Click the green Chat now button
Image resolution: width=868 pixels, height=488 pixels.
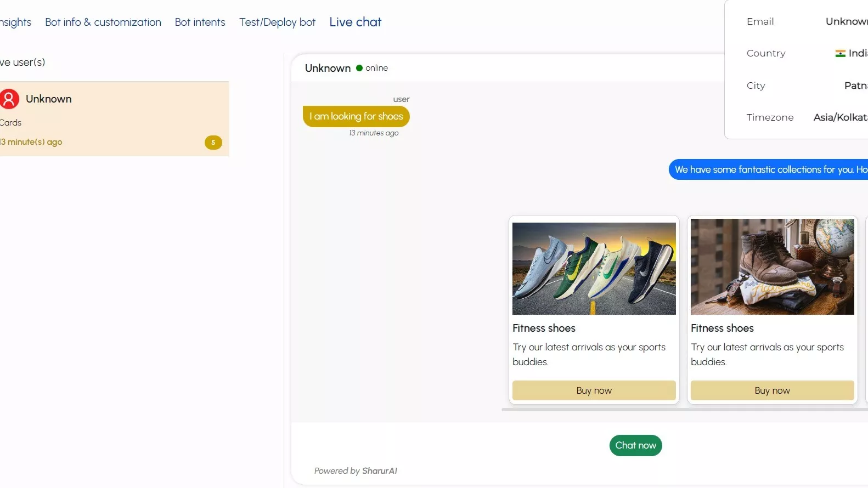coord(635,445)
